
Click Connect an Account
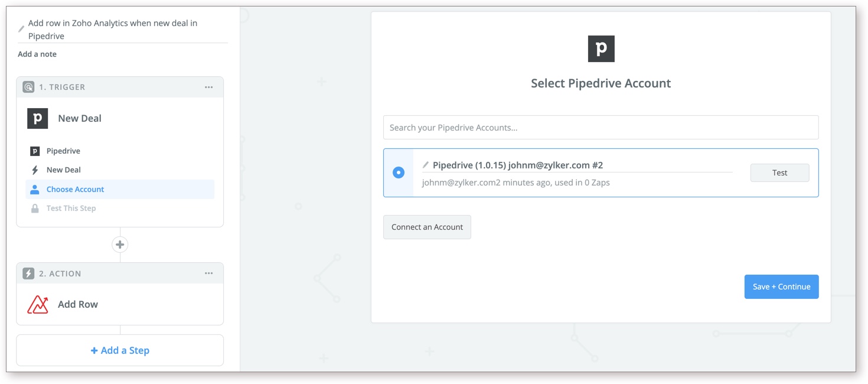coord(427,227)
